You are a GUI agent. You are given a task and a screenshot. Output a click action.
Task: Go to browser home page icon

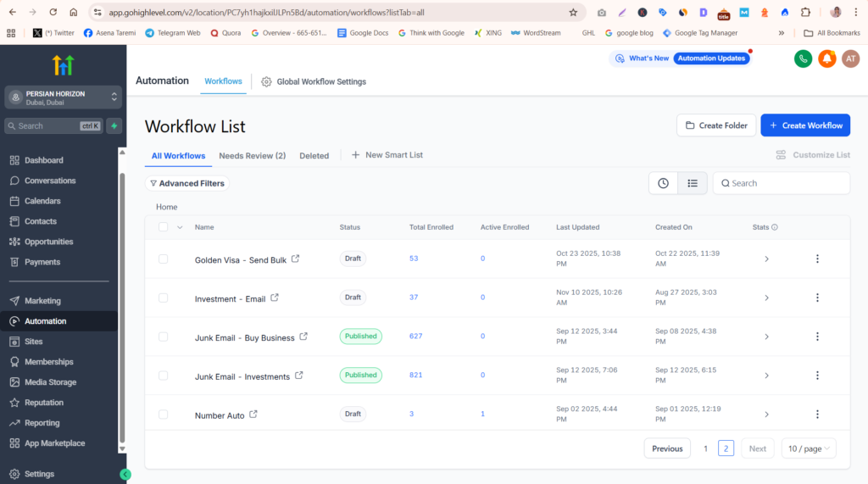tap(74, 12)
